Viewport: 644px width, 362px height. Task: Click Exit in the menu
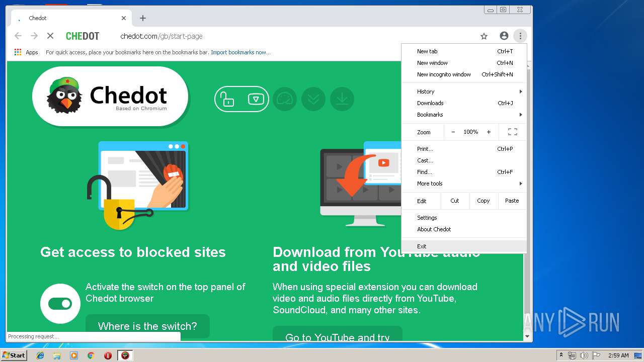pyautogui.click(x=464, y=246)
